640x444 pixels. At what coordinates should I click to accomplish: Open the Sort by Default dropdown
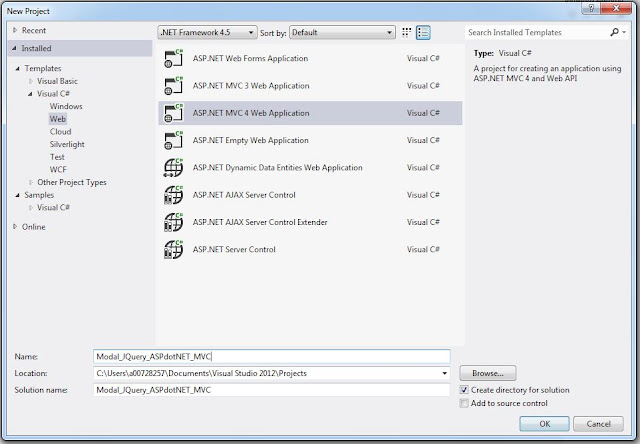[342, 33]
